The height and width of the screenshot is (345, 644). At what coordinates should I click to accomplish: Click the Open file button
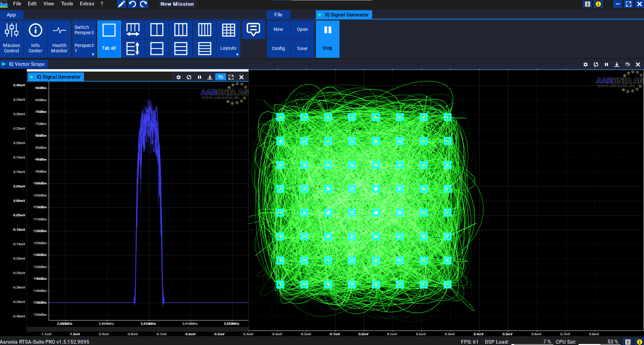point(302,30)
